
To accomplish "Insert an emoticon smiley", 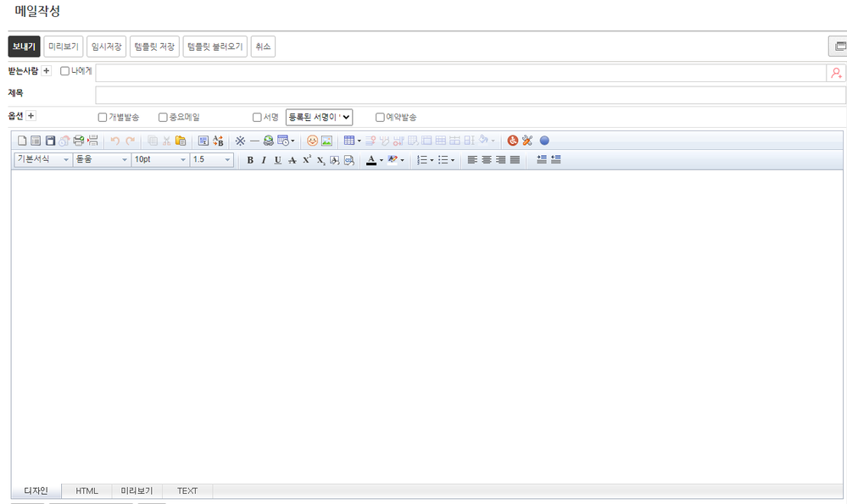I will click(312, 141).
